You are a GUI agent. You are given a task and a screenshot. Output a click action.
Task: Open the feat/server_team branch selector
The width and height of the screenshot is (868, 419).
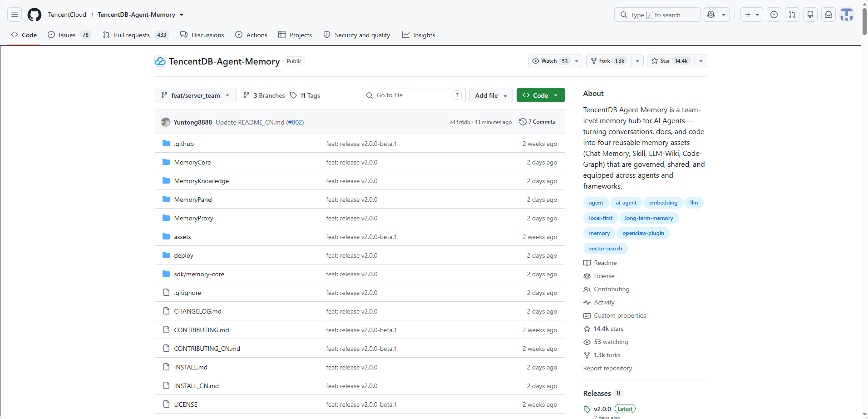point(196,95)
